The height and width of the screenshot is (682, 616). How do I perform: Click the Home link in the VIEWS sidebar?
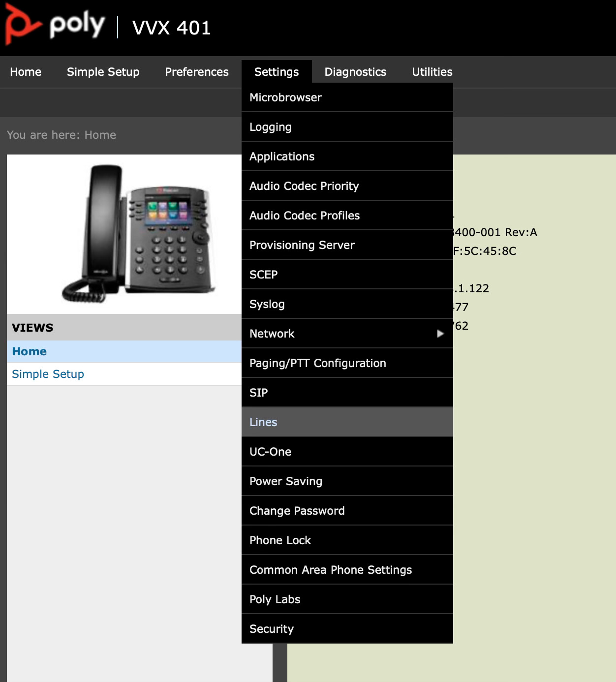coord(30,351)
